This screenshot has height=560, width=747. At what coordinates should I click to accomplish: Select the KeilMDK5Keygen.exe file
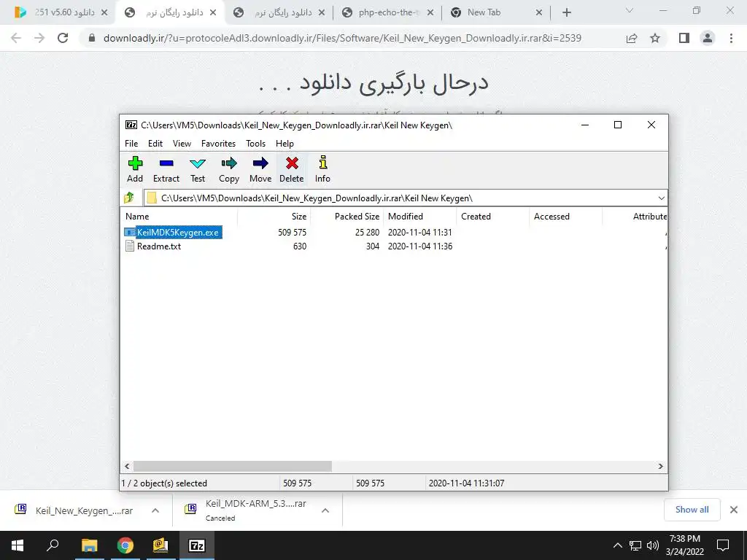pos(178,233)
